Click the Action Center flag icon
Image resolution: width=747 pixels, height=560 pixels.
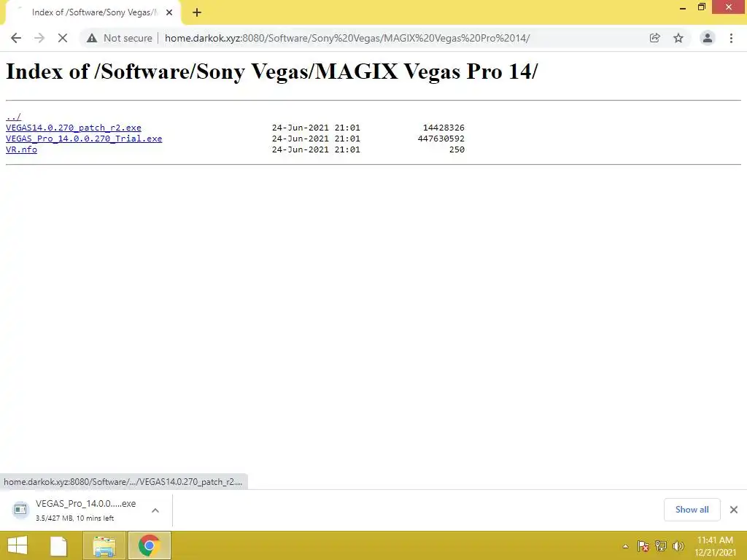643,546
